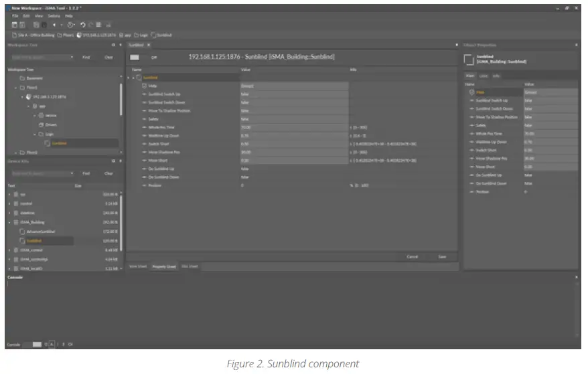This screenshot has width=588, height=374.
Task: Expand the datetime kit in Device Kits
Action: (10, 213)
